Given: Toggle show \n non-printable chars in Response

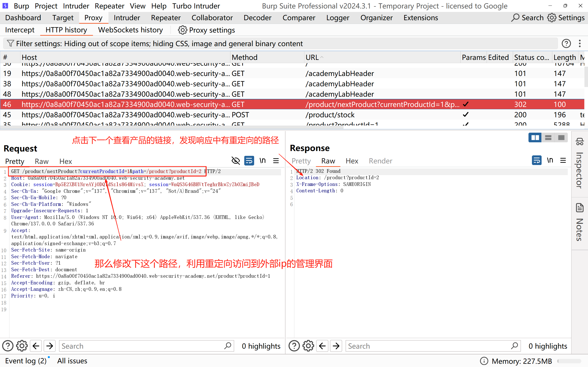Looking at the screenshot, I should point(550,160).
